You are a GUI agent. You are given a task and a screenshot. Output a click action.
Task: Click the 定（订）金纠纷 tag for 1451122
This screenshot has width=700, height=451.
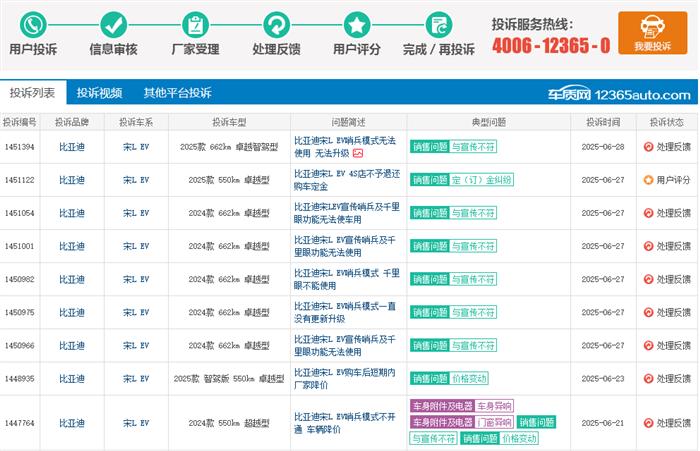coord(481,180)
